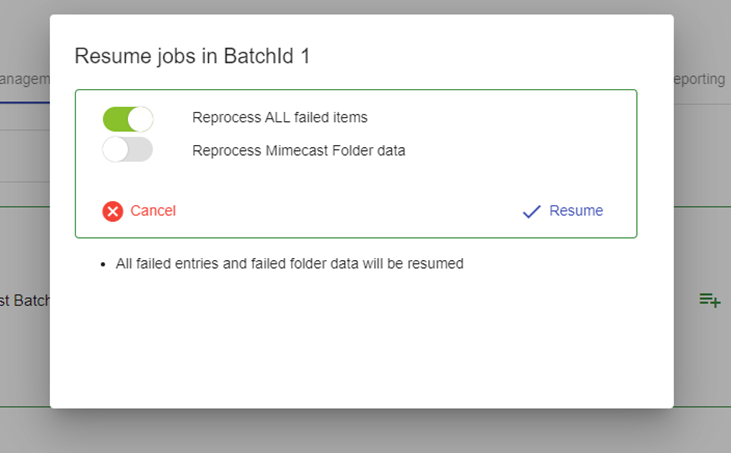Viewport: 731px width, 453px height.
Task: Click the red Cancel X icon
Action: coord(113,211)
